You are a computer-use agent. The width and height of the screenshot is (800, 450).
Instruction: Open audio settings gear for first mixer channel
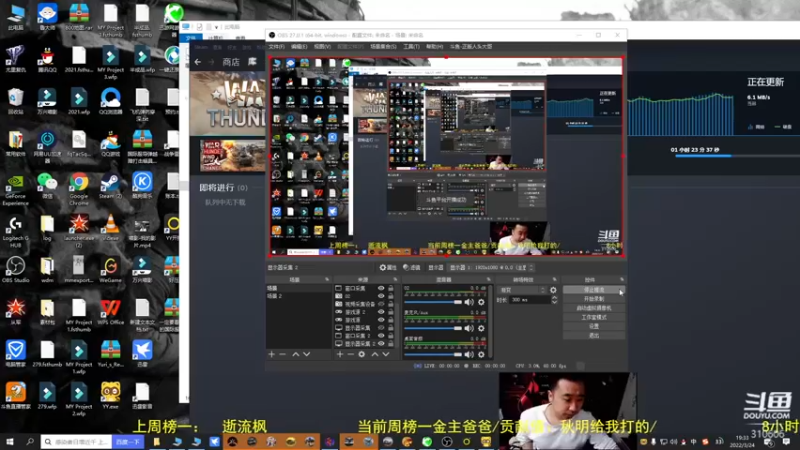481,302
